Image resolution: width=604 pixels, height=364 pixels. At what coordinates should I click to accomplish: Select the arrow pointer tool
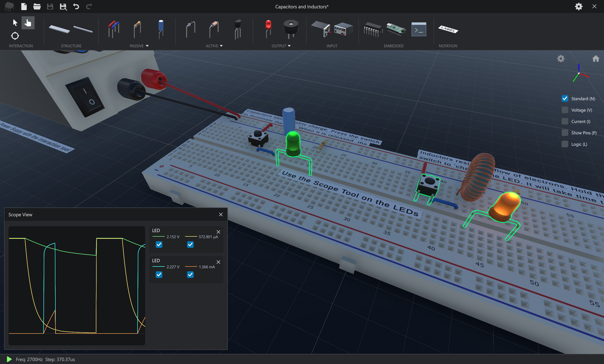[x=15, y=22]
